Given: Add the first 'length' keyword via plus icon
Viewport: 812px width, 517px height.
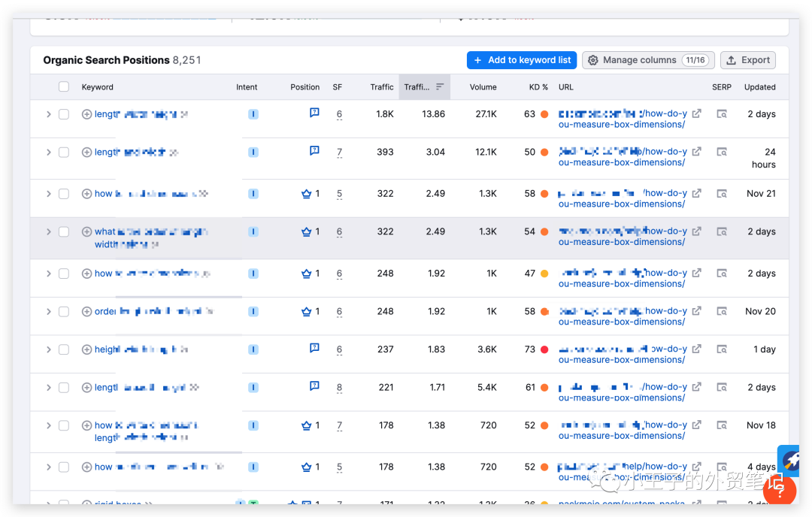Looking at the screenshot, I should click(86, 114).
